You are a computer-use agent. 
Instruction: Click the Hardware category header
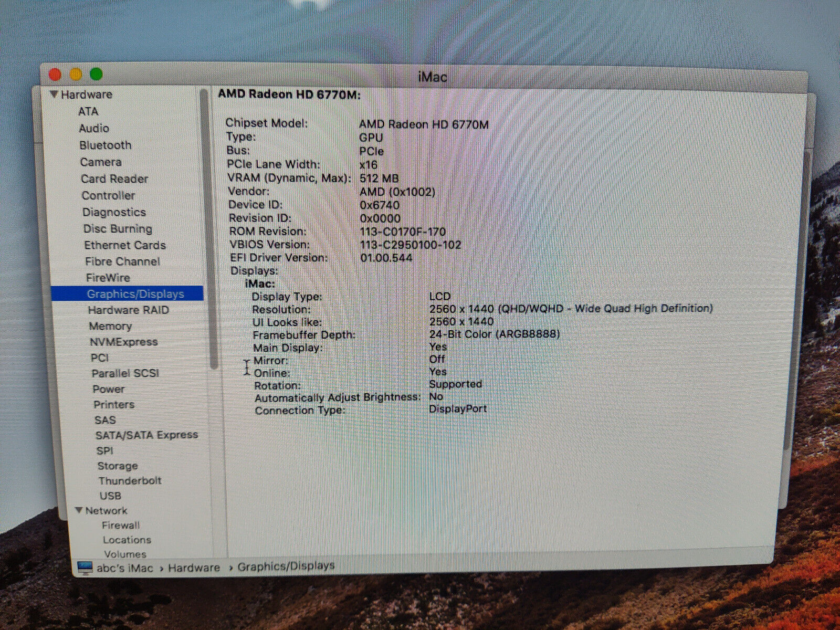click(86, 94)
